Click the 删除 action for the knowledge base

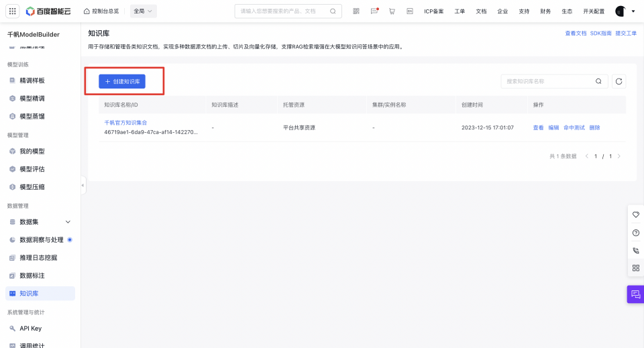[x=594, y=127]
